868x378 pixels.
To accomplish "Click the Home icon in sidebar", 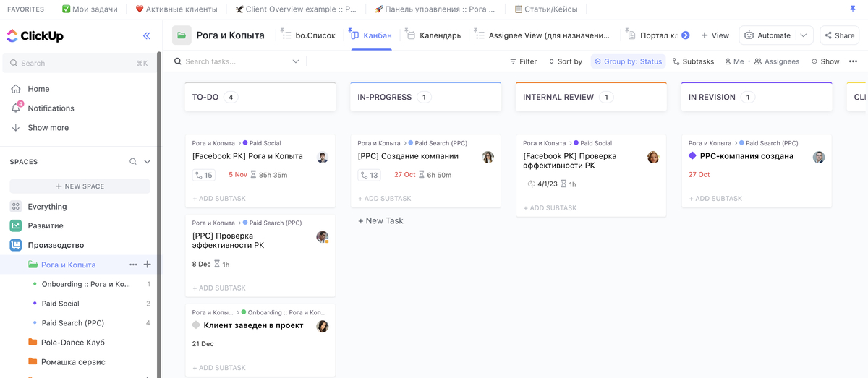I will [x=16, y=89].
